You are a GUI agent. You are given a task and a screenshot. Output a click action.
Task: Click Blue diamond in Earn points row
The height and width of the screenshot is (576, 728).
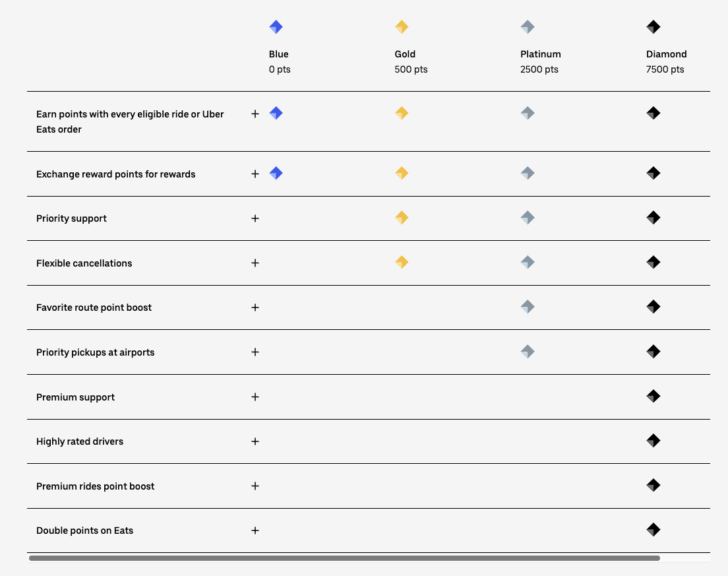click(x=276, y=113)
